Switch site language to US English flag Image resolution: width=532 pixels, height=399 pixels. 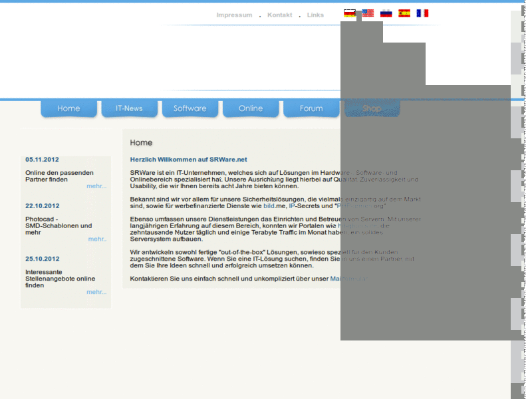(x=368, y=13)
